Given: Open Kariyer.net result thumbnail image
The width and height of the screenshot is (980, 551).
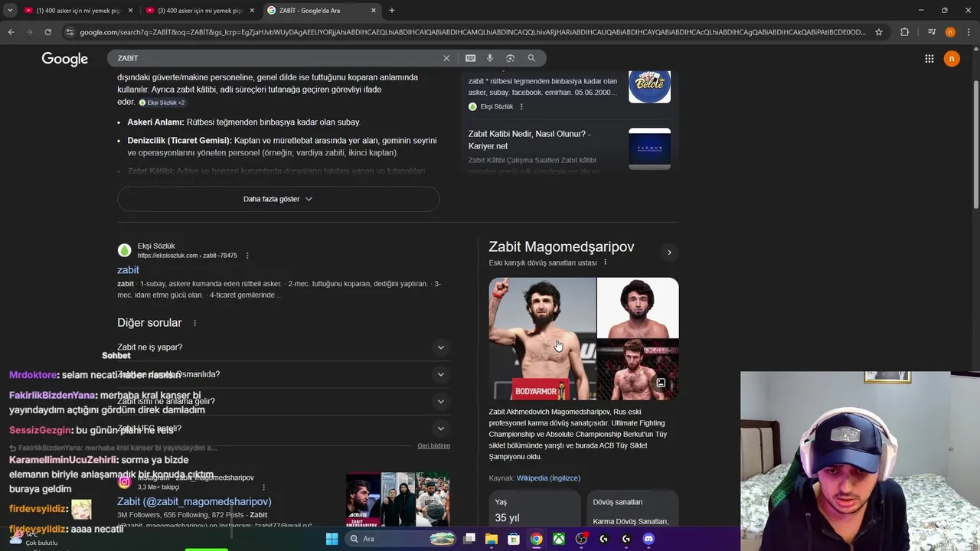Looking at the screenshot, I should pos(649,148).
